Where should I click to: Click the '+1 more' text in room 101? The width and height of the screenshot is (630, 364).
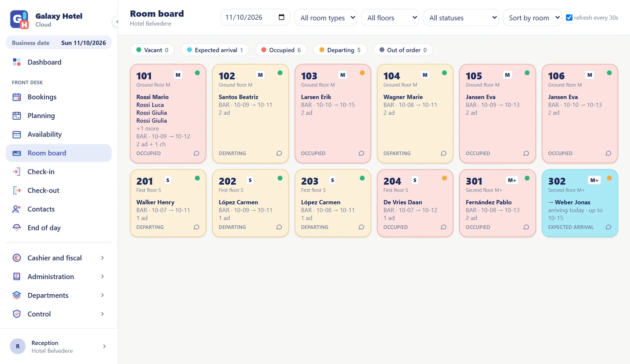click(148, 129)
